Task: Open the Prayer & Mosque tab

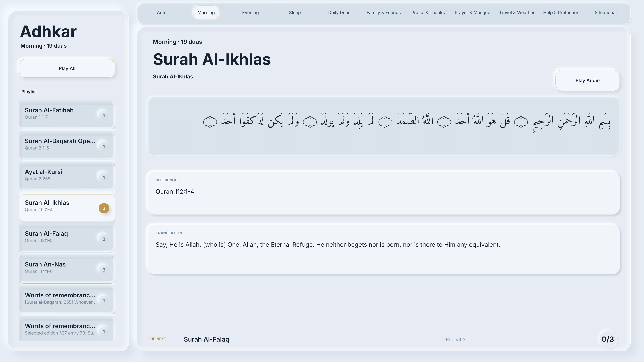Action: point(472,13)
